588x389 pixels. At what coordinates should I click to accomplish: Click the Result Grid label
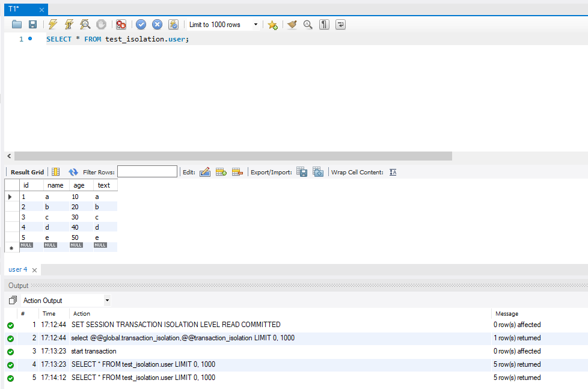[x=28, y=172]
